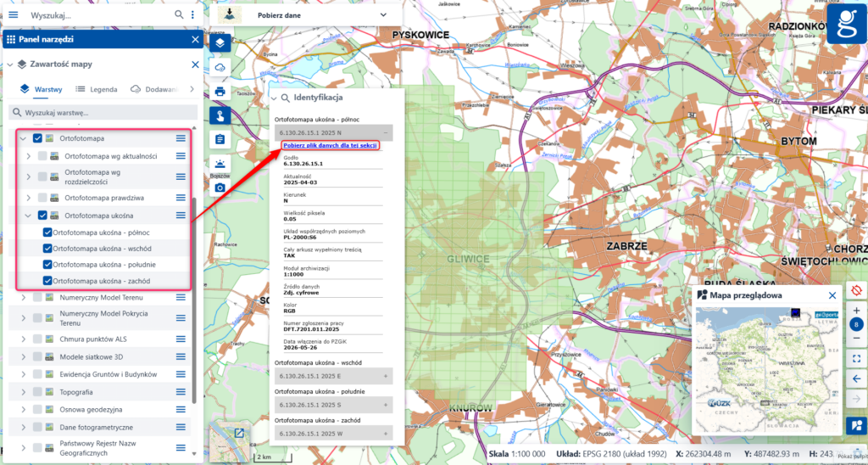Open the map layers tool button
Viewport: 868px width, 465px height.
coord(220,43)
